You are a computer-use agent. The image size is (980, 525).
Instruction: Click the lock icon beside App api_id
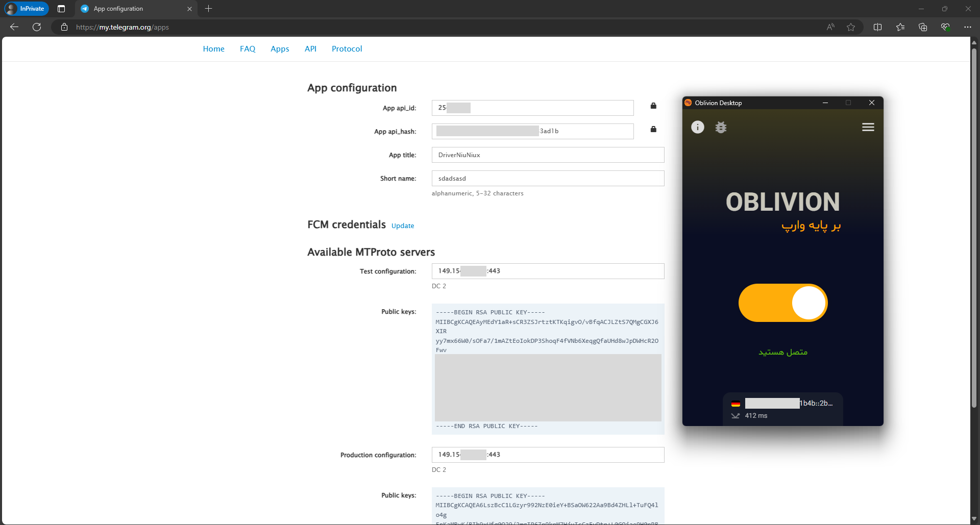(x=653, y=106)
